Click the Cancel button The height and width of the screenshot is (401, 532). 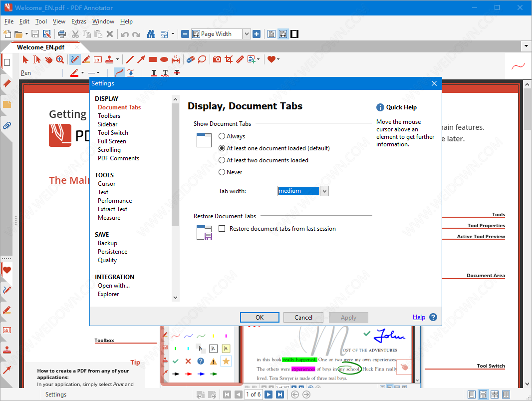[x=303, y=318]
